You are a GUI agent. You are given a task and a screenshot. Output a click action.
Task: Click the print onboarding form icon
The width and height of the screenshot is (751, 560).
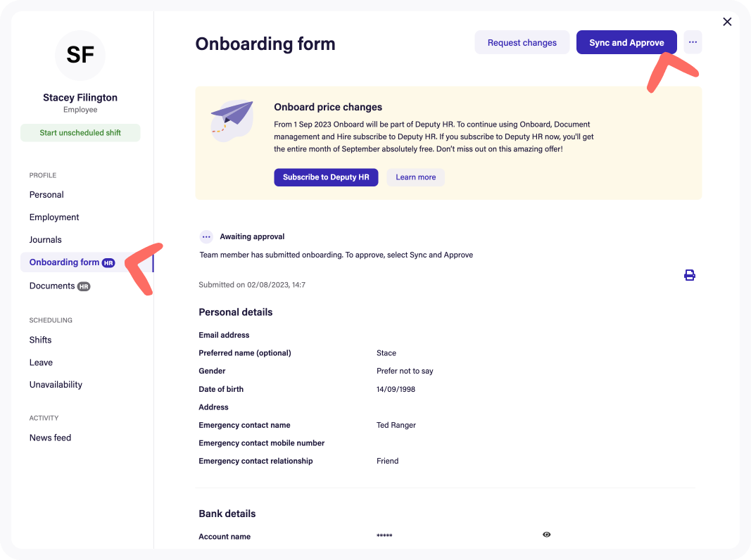click(689, 275)
